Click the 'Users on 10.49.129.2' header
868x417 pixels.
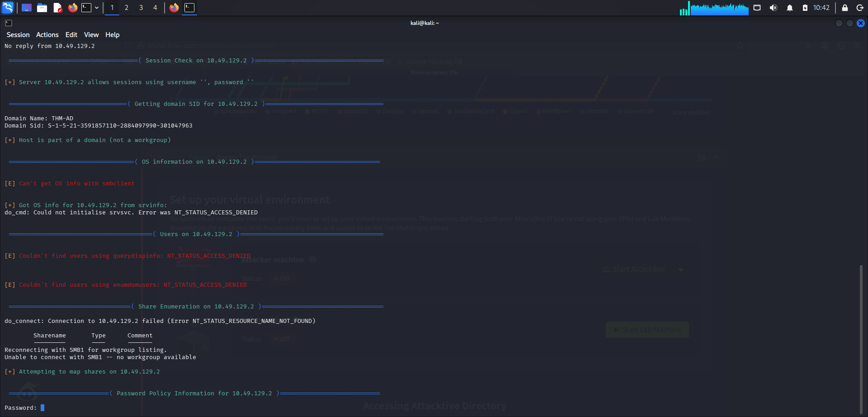pyautogui.click(x=196, y=234)
